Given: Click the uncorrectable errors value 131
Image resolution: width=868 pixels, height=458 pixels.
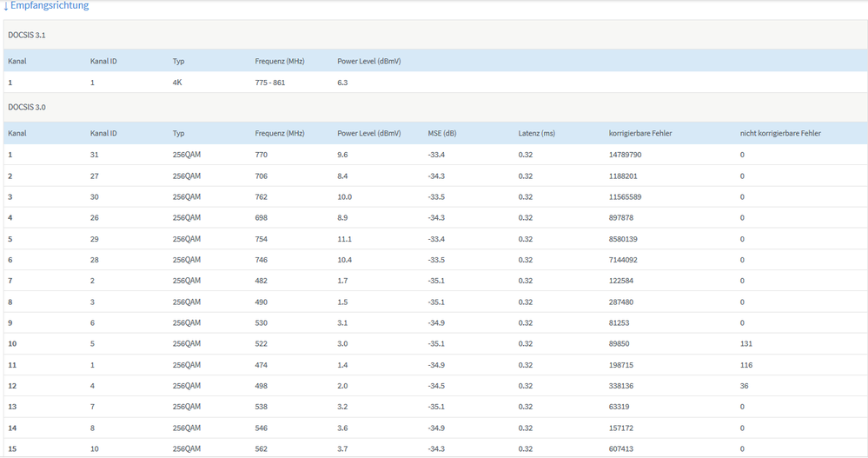Looking at the screenshot, I should pos(746,344).
